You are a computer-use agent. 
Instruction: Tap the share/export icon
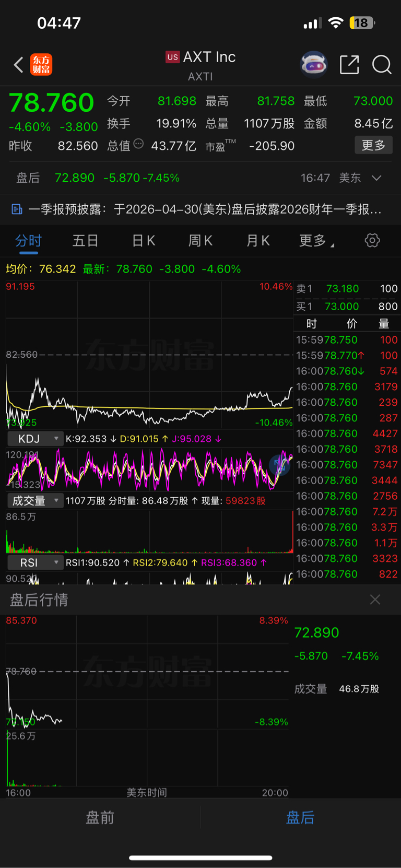point(349,65)
